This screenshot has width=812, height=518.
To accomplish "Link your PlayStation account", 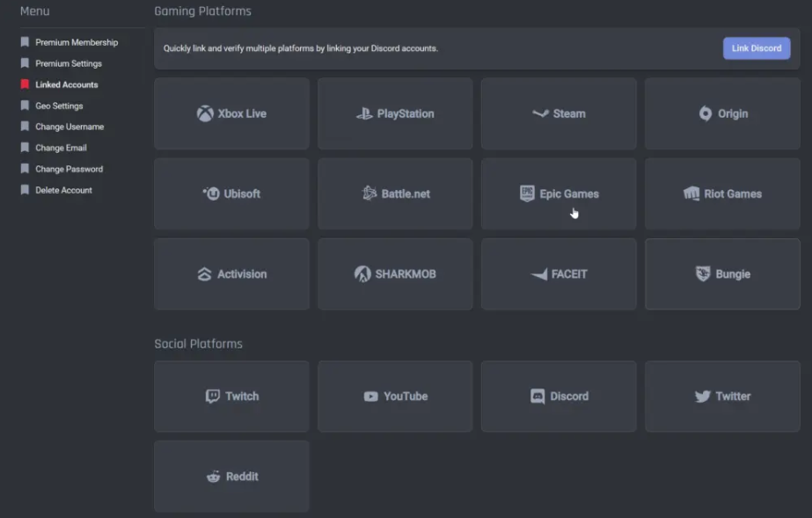I will tap(395, 113).
